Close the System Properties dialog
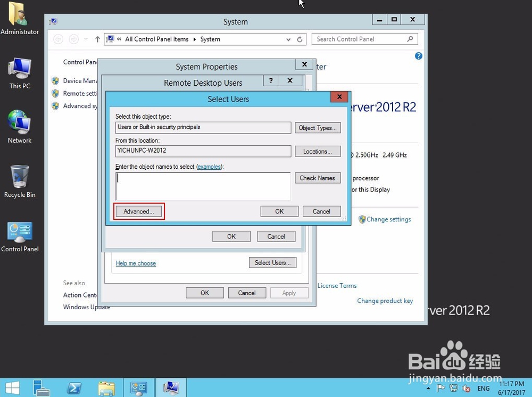This screenshot has height=397, width=532. point(305,64)
